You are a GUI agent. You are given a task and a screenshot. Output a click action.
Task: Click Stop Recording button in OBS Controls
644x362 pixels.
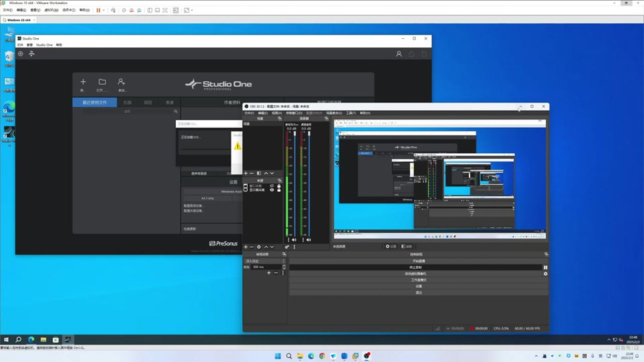(416, 267)
